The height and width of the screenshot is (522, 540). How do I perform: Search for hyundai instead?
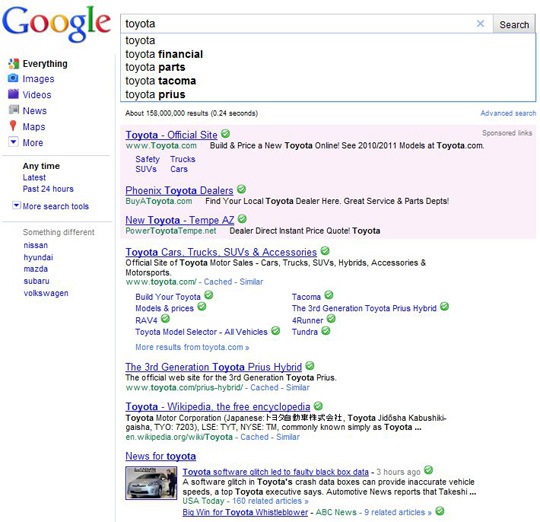(38, 258)
